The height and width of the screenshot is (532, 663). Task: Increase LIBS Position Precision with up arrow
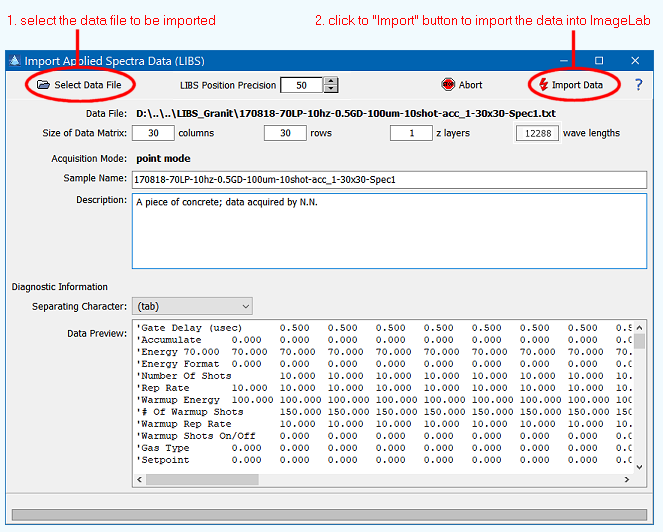click(331, 81)
